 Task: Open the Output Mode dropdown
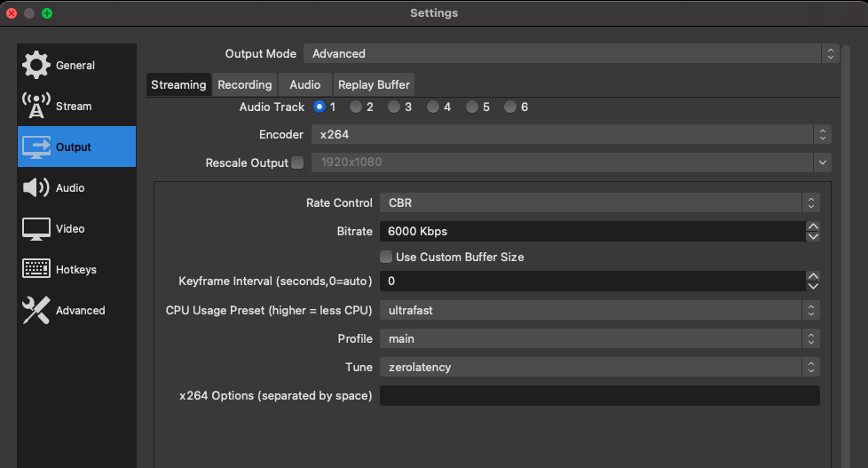click(x=572, y=53)
